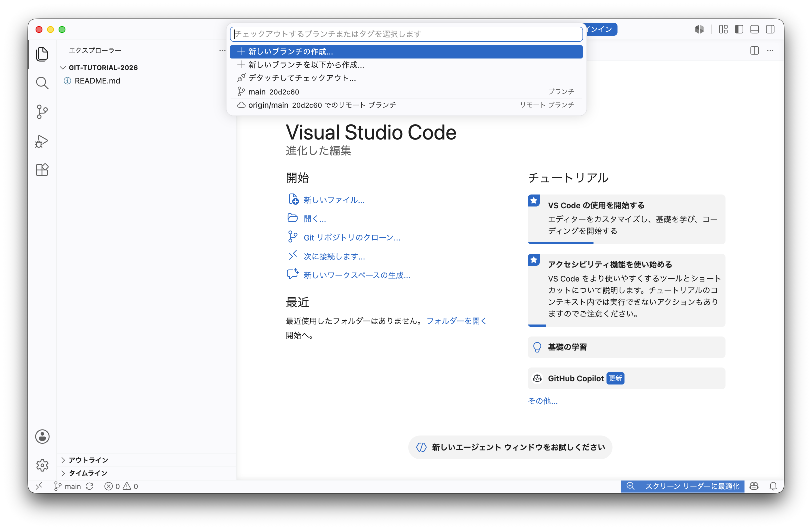Viewport: 812px width, 530px height.
Task: Click the lightbulb icon on 基礎の学習
Action: click(x=537, y=347)
